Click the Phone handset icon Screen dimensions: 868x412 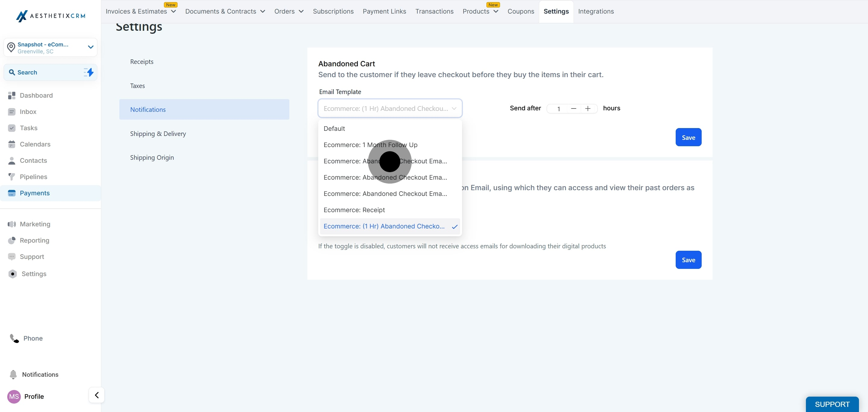click(x=14, y=338)
